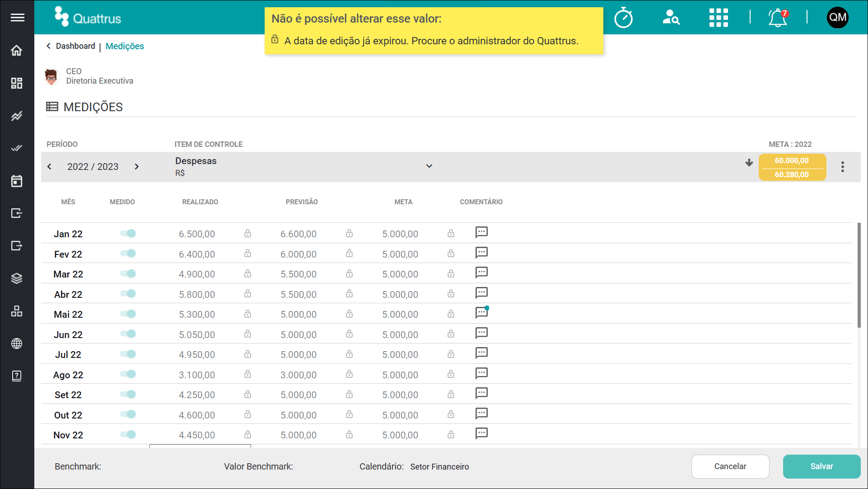Toggle the Medido switch for Mai 22
868x489 pixels.
pyautogui.click(x=128, y=314)
